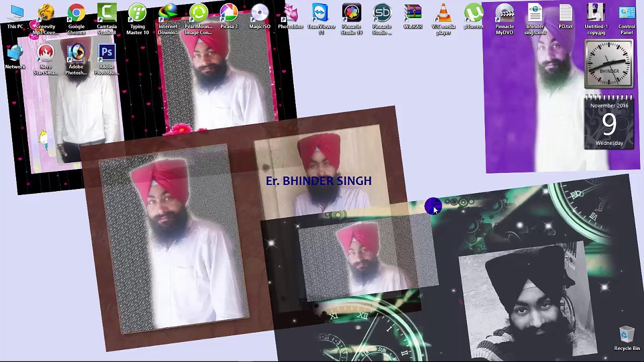644x362 pixels.
Task: Open the This PC desktop icon
Action: 15,17
